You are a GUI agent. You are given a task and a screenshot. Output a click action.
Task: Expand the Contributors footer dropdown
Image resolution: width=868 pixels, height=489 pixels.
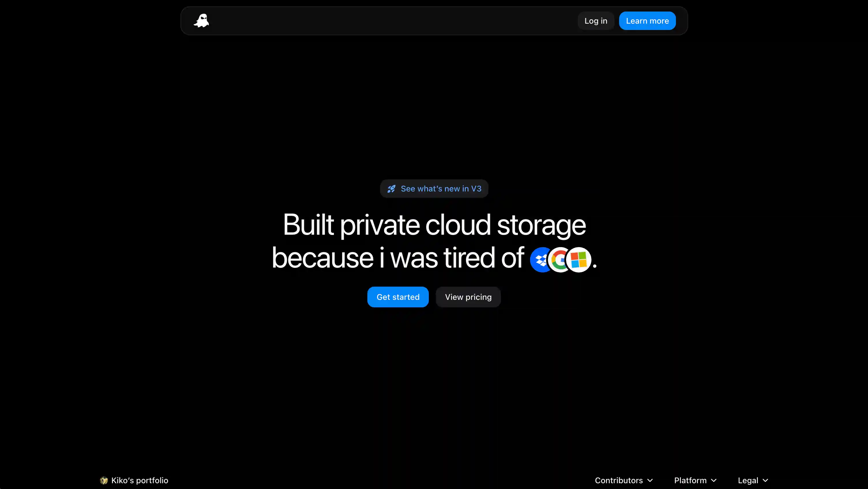coord(624,480)
